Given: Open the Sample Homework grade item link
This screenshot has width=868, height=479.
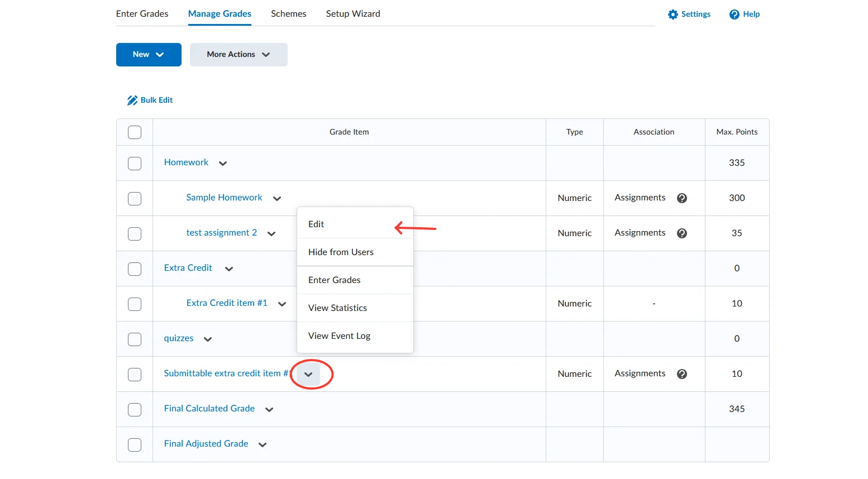Looking at the screenshot, I should (x=224, y=197).
